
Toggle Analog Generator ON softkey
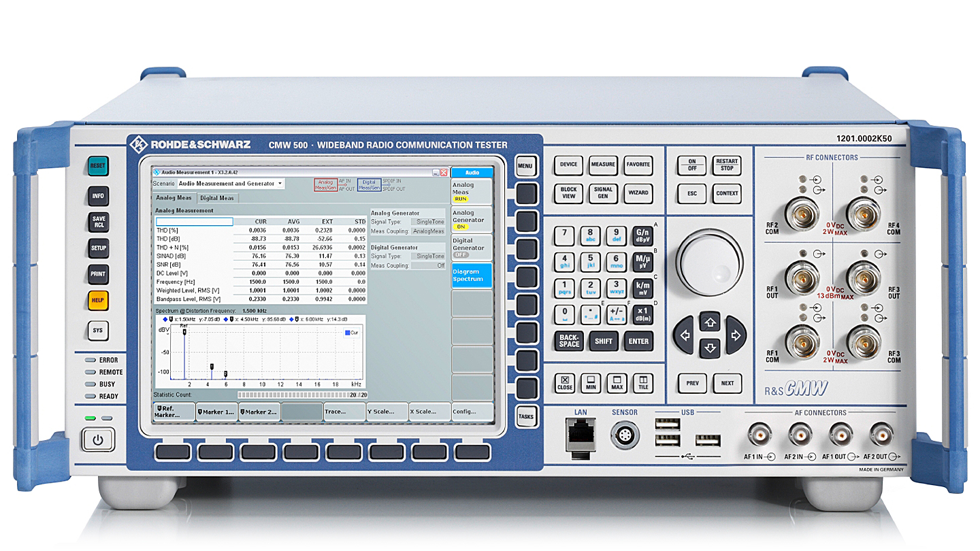(472, 220)
